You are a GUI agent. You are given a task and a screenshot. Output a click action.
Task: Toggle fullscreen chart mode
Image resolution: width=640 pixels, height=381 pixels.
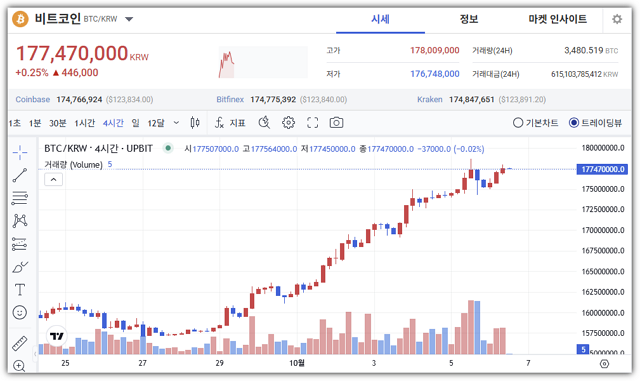312,123
